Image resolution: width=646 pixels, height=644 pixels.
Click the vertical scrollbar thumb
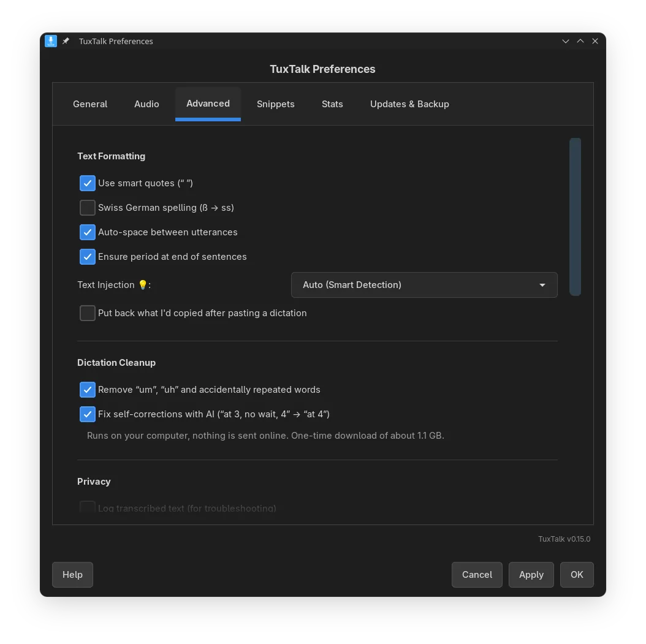click(x=575, y=216)
